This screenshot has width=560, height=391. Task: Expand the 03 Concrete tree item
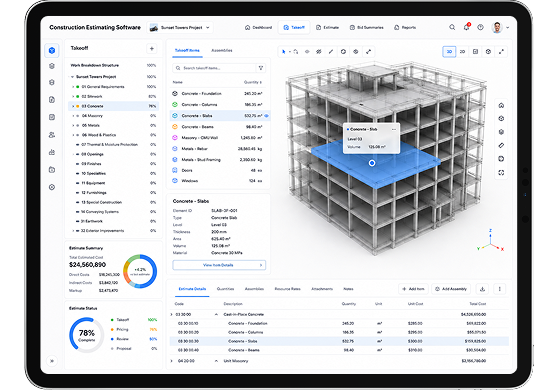click(x=73, y=106)
